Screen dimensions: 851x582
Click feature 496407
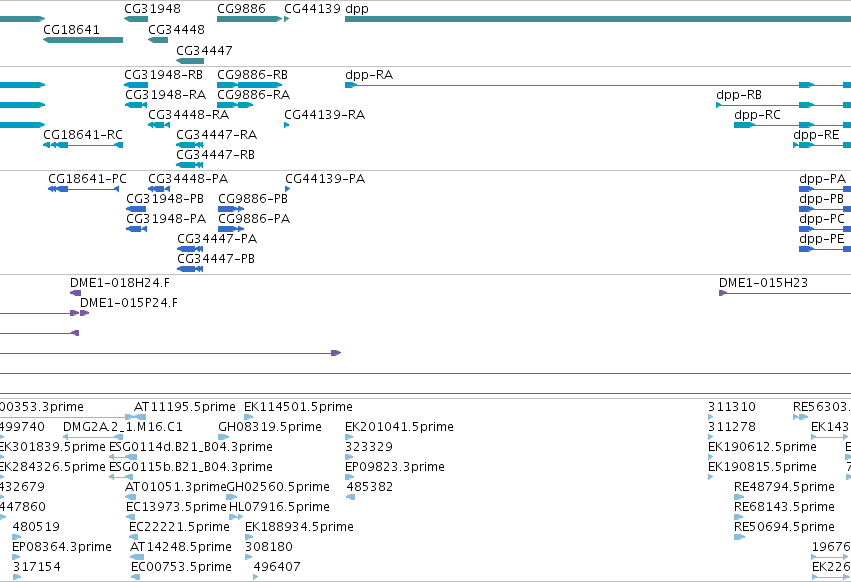click(x=277, y=567)
